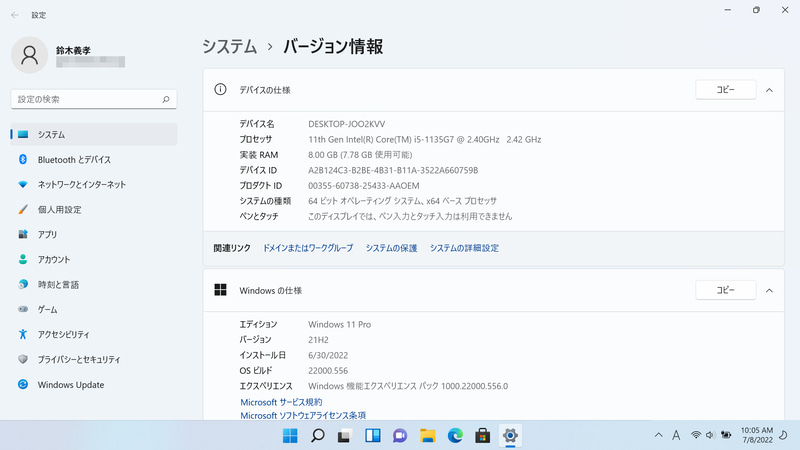Screen dimensions: 800x450
Task: Copy the デバイスの仕様 details
Action: [726, 90]
